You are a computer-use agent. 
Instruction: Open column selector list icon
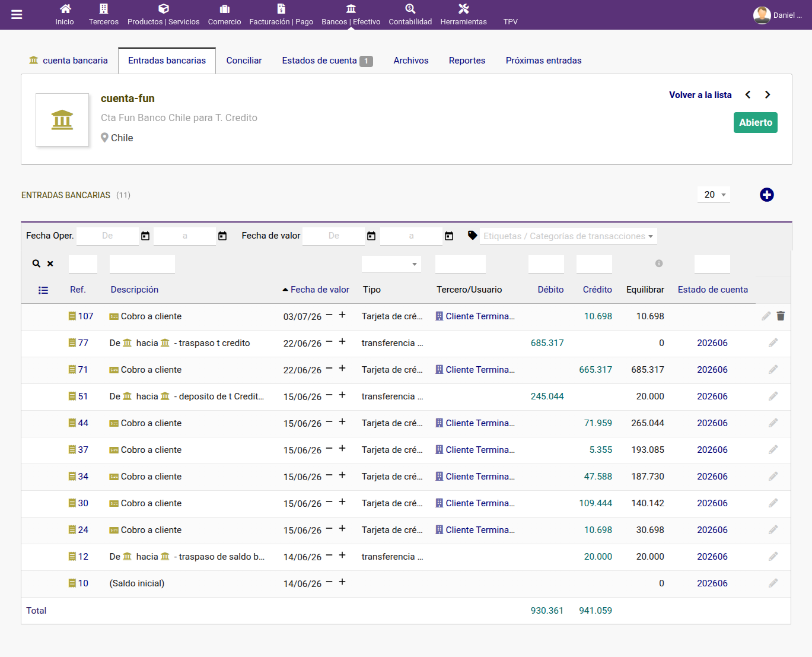point(43,290)
